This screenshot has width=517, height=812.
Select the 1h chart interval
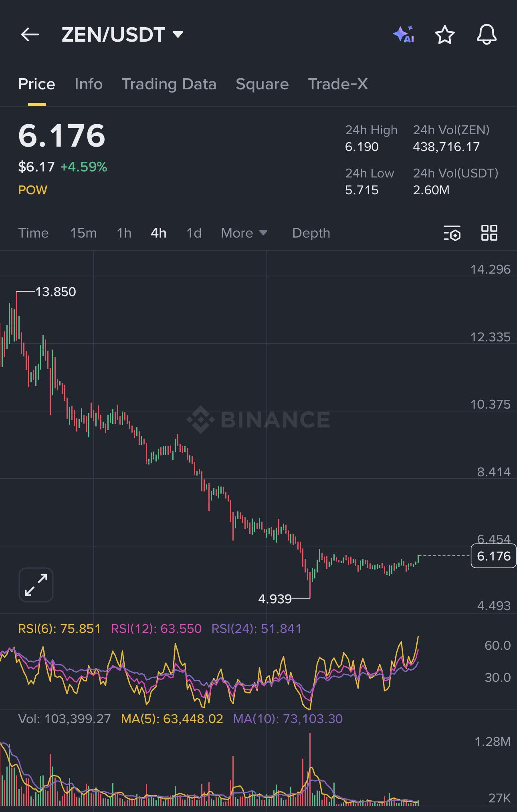click(x=124, y=233)
